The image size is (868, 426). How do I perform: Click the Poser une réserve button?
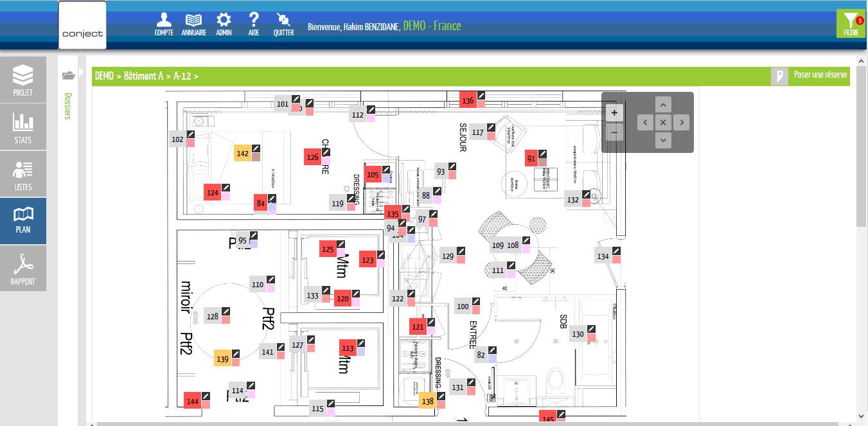point(810,76)
